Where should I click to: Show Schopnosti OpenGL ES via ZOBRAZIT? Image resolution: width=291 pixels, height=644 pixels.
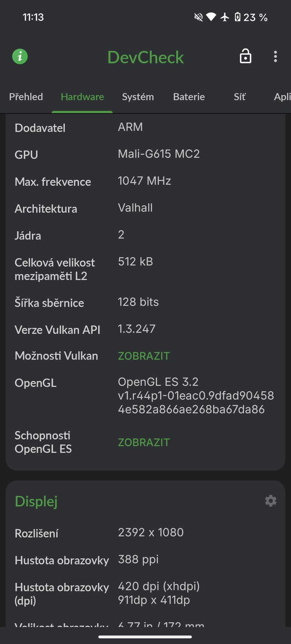coord(144,442)
